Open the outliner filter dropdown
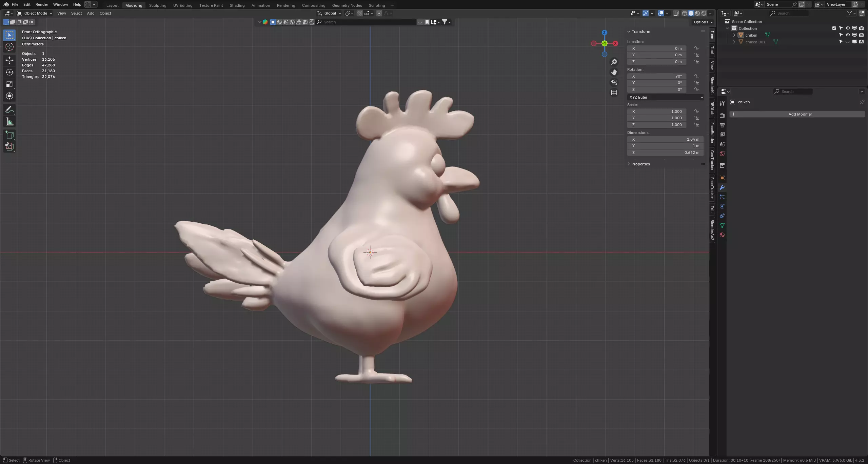This screenshot has height=464, width=868. click(x=851, y=13)
